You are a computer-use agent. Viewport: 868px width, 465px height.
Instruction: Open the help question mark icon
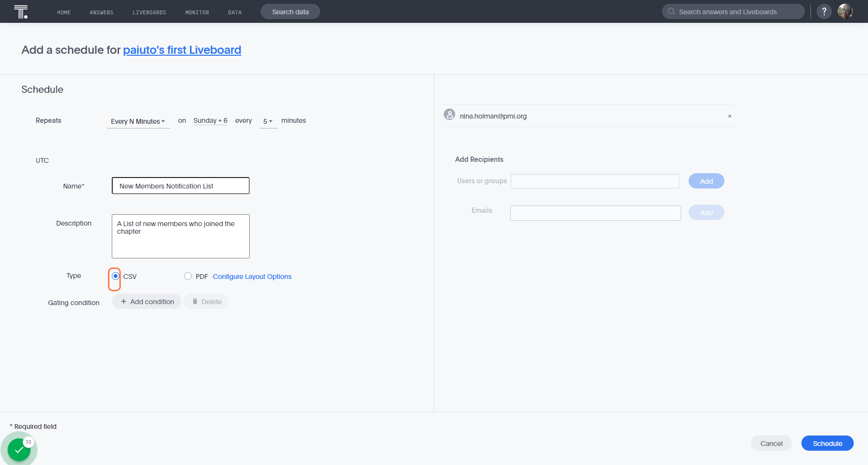point(824,11)
